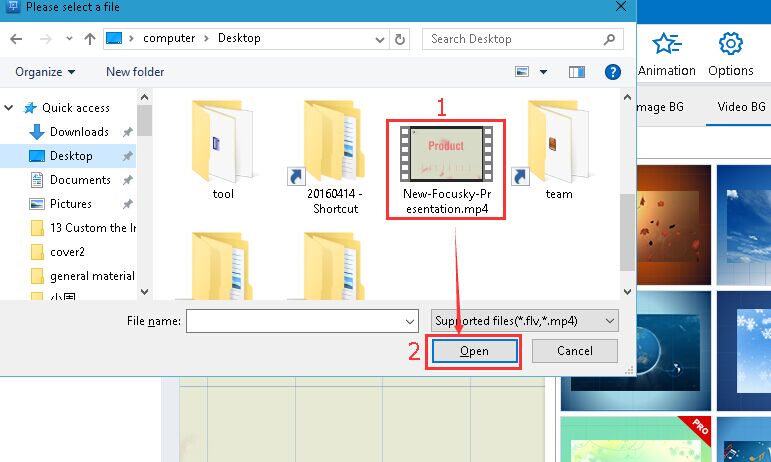The image size is (771, 462).
Task: Open the general material folder in sidebar
Action: click(x=92, y=276)
